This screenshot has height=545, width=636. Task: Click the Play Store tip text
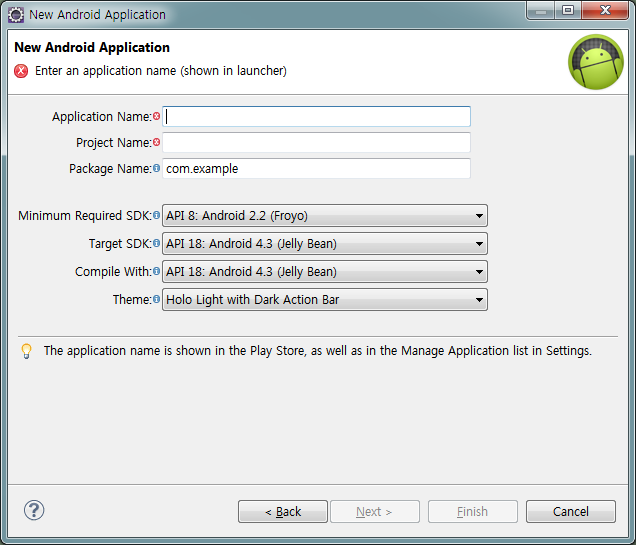point(318,351)
